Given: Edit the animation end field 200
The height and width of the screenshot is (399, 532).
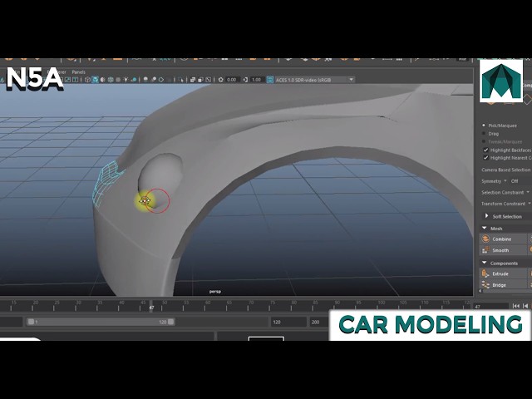Looking at the screenshot, I should point(318,322).
